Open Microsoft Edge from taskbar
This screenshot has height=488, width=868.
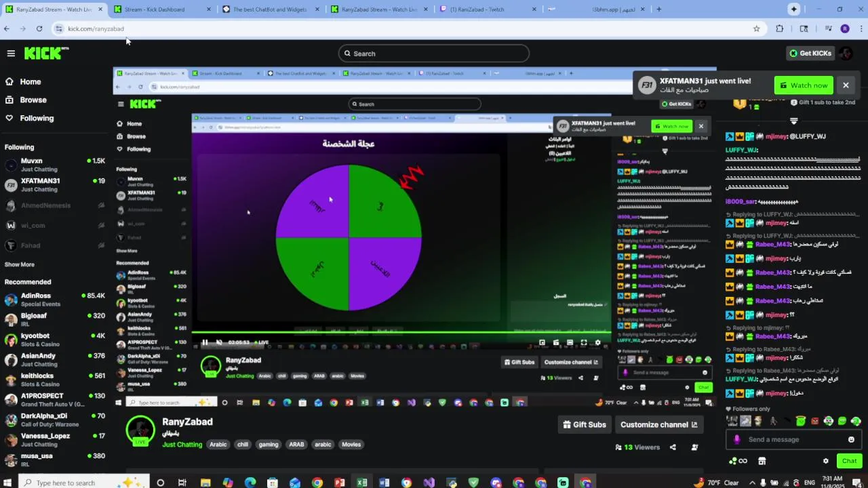tap(250, 483)
